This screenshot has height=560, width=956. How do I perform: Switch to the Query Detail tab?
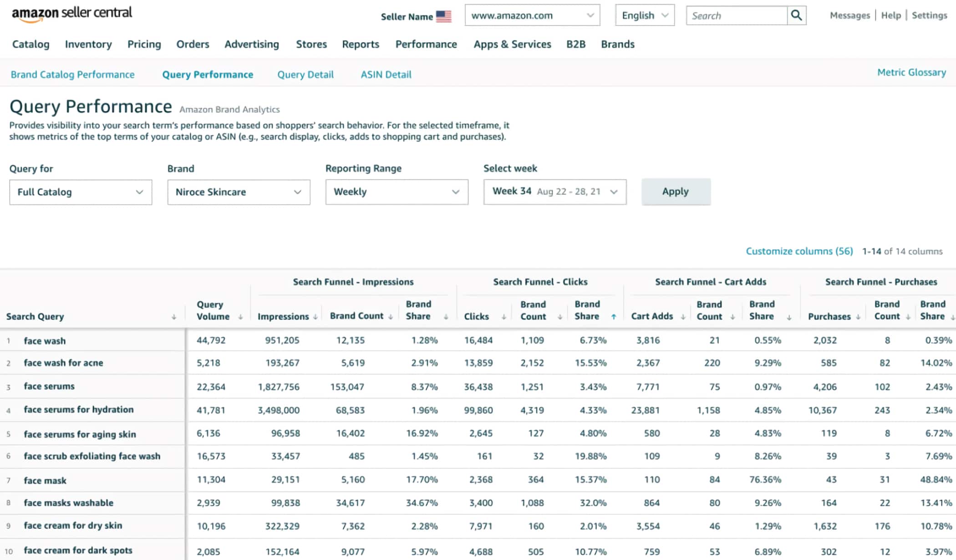[x=305, y=74]
